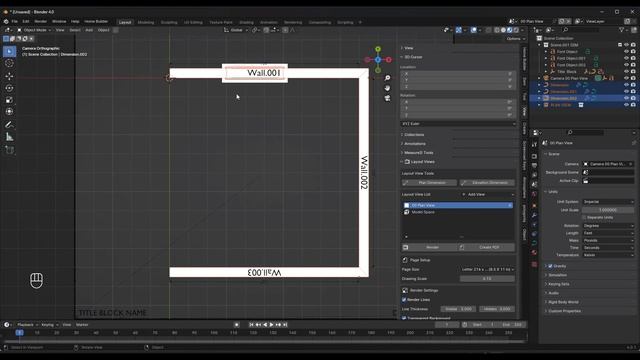Select the Measure tool

click(9, 137)
